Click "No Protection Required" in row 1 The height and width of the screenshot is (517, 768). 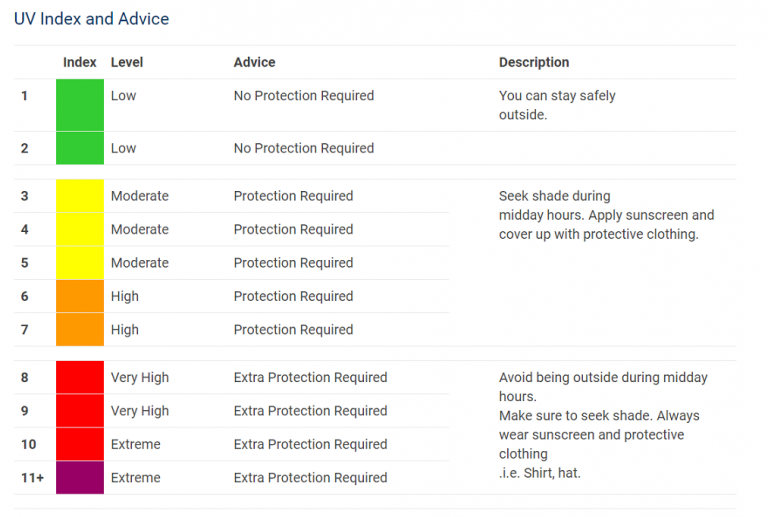(304, 96)
